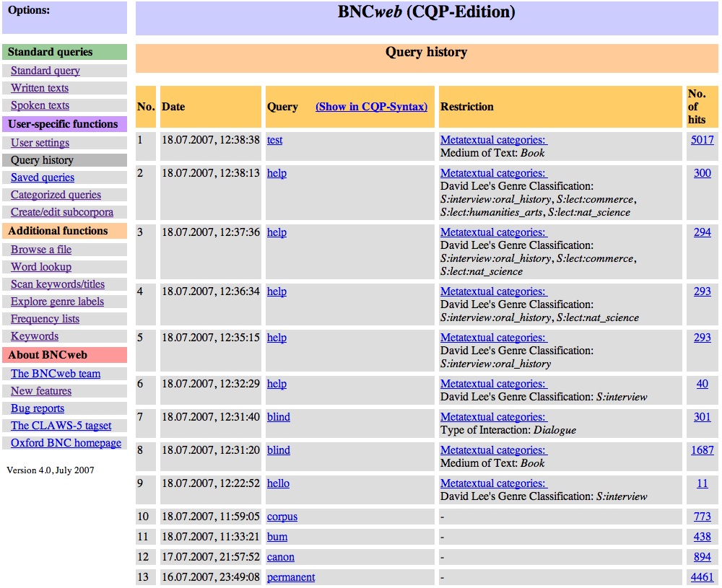The height and width of the screenshot is (588, 722).
Task: Open the 'corpus' query link
Action: click(282, 517)
